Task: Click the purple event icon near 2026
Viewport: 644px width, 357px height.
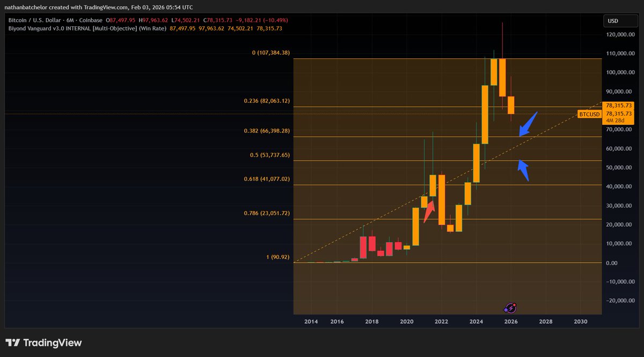Action: point(510,308)
